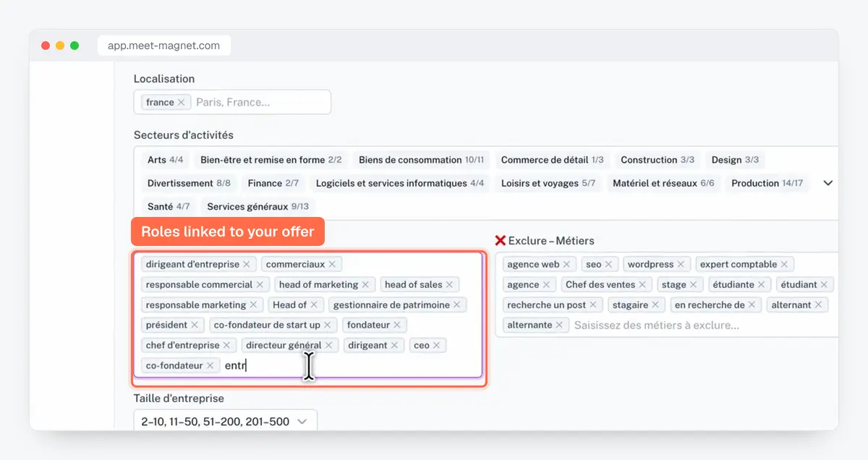Remove the 'stage' excluded tag
Screen dimensions: 868x460
pyautogui.click(x=694, y=285)
